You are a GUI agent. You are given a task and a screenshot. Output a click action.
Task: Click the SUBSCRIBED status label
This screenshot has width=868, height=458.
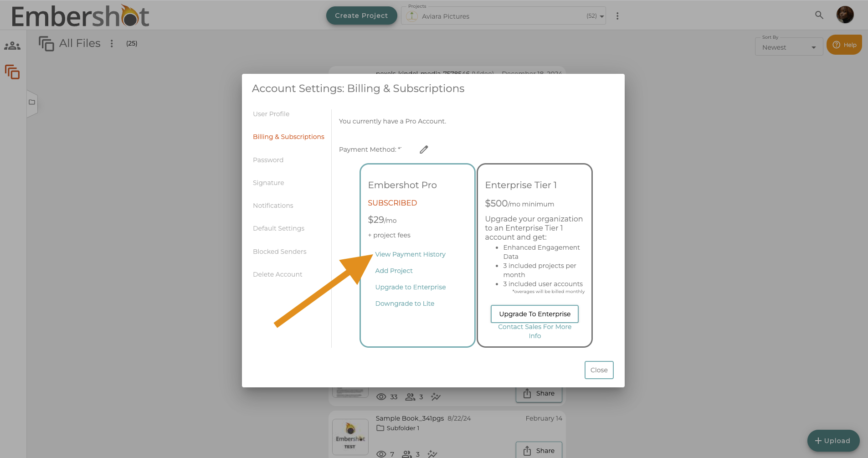pos(392,203)
